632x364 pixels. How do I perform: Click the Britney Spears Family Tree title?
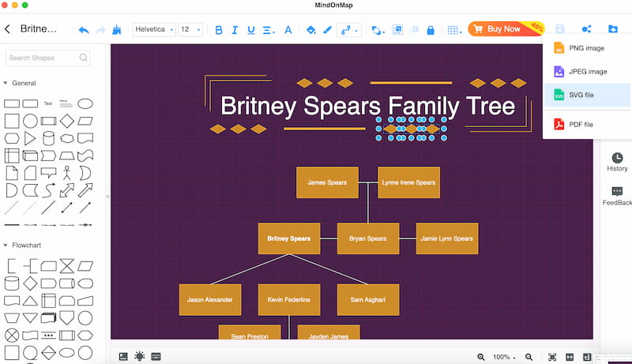(x=367, y=106)
